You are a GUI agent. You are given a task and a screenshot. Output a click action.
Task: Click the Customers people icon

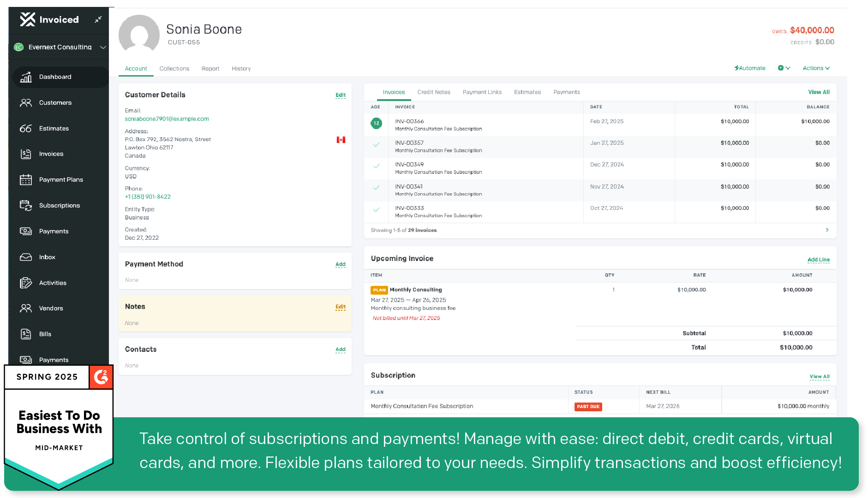click(26, 103)
